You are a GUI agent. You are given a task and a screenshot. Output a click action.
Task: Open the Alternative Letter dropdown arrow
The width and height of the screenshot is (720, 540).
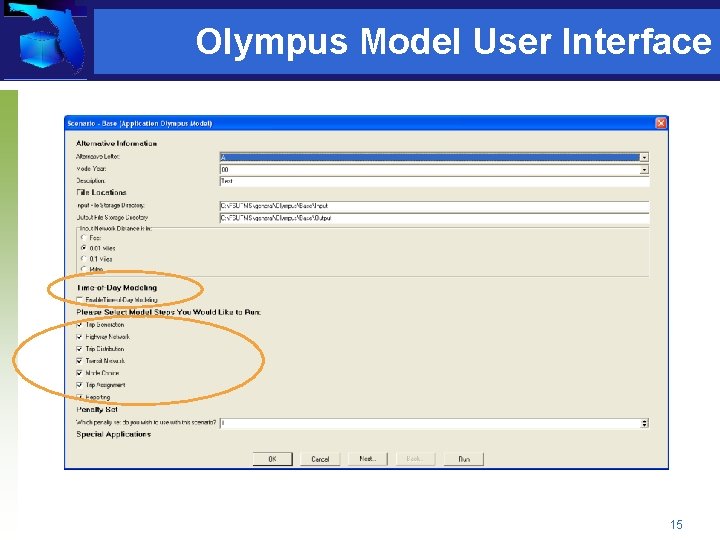click(644, 158)
